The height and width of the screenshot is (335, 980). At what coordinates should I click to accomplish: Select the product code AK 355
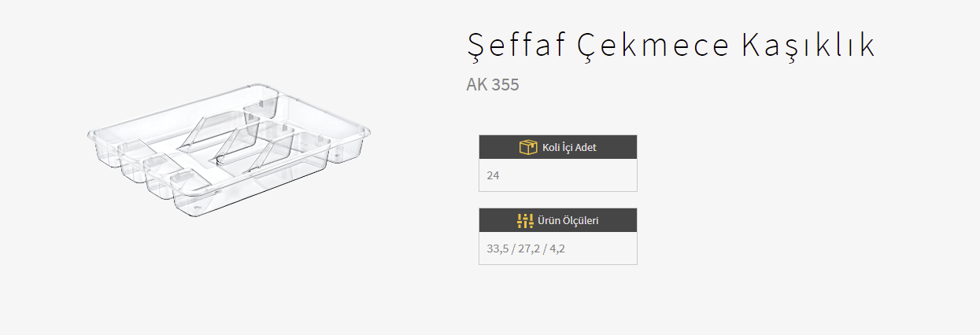[x=493, y=85]
